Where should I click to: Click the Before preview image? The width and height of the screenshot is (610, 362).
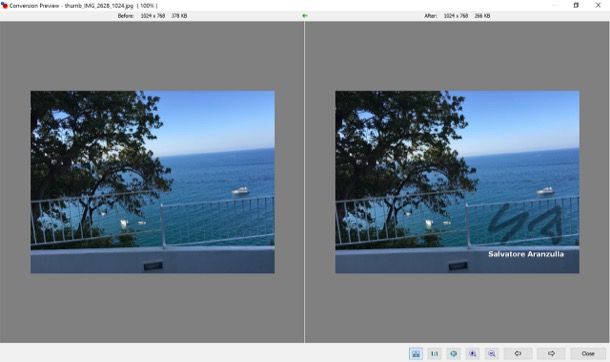coord(152,182)
